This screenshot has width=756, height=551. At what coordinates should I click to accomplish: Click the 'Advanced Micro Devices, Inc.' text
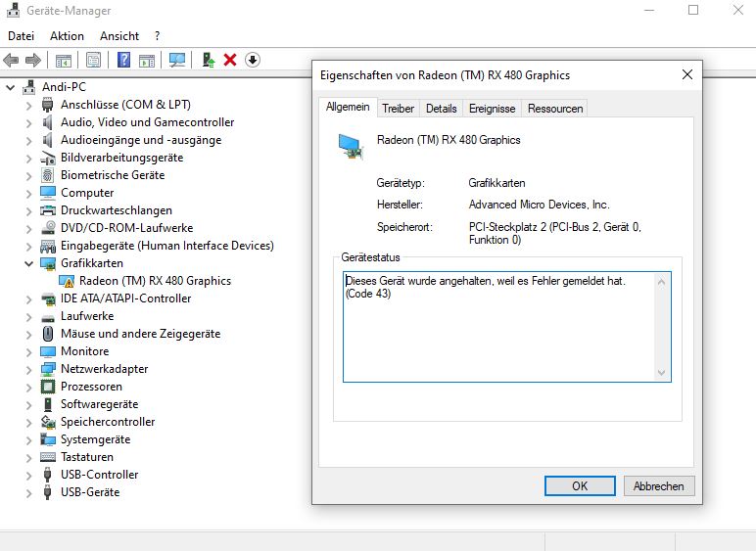coord(539,205)
